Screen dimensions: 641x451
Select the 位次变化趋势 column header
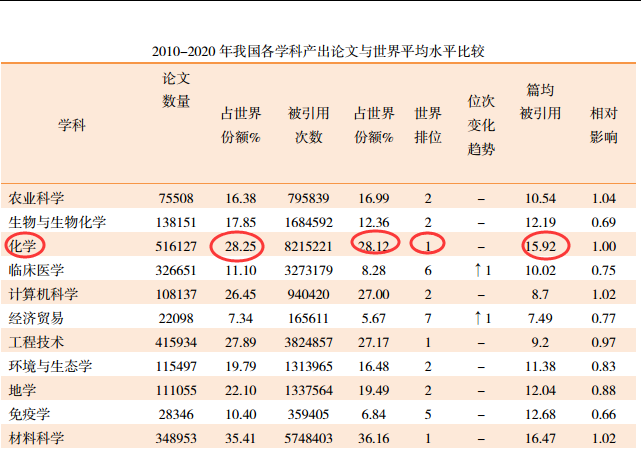tap(481, 125)
